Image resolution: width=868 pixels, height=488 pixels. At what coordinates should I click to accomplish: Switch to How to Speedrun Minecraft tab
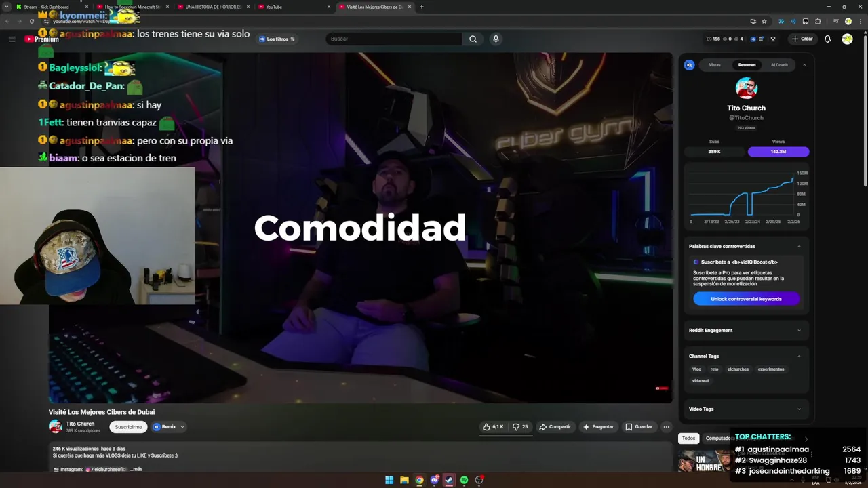(x=132, y=7)
